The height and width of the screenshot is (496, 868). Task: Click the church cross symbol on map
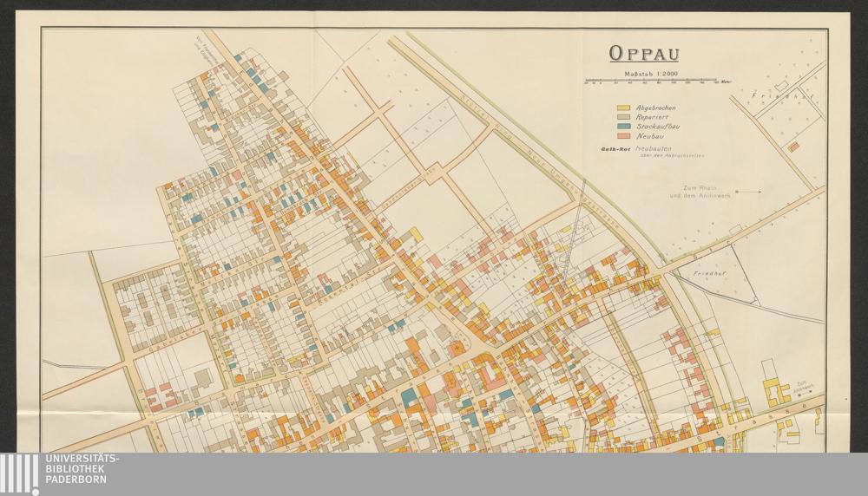457,347
